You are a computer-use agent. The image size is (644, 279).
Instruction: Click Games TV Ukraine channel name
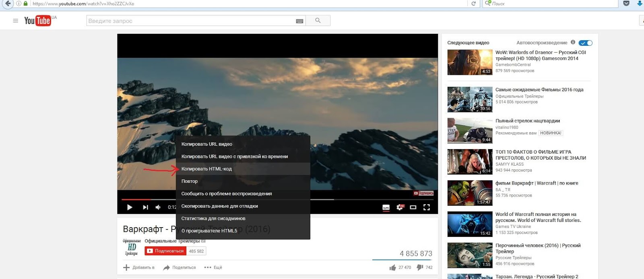pyautogui.click(x=513, y=227)
